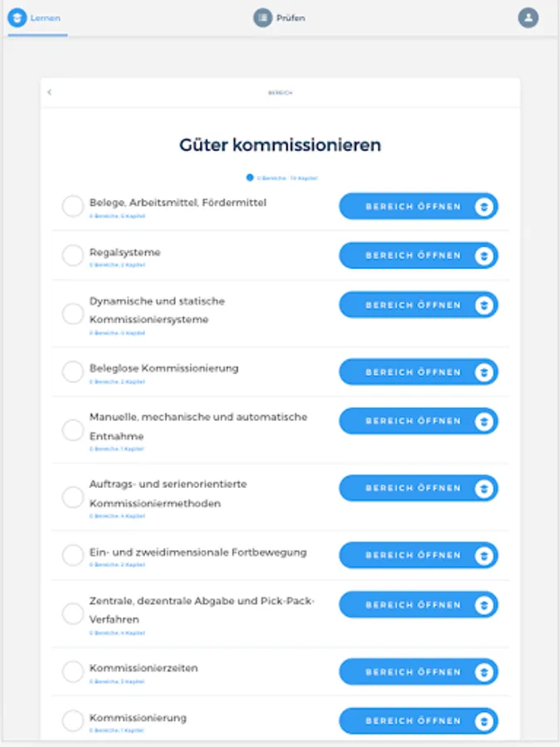
Task: Open Dynamische und statische Kommissioniersysteme section
Action: point(417,305)
